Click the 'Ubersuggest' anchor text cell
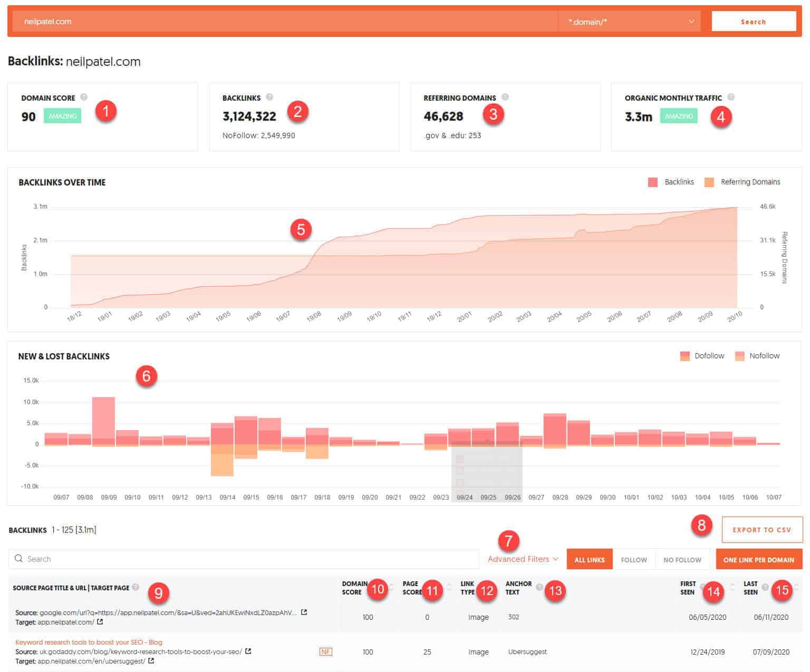 [527, 652]
